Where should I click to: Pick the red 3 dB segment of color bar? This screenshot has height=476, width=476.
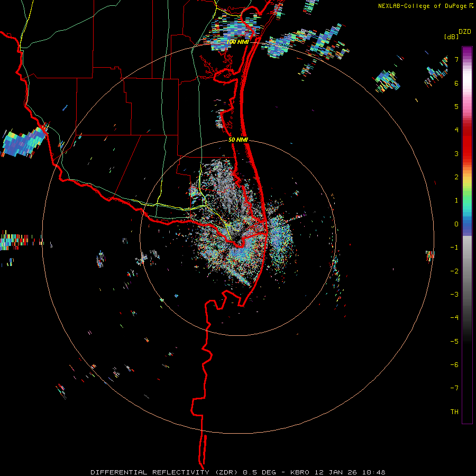pos(467,153)
